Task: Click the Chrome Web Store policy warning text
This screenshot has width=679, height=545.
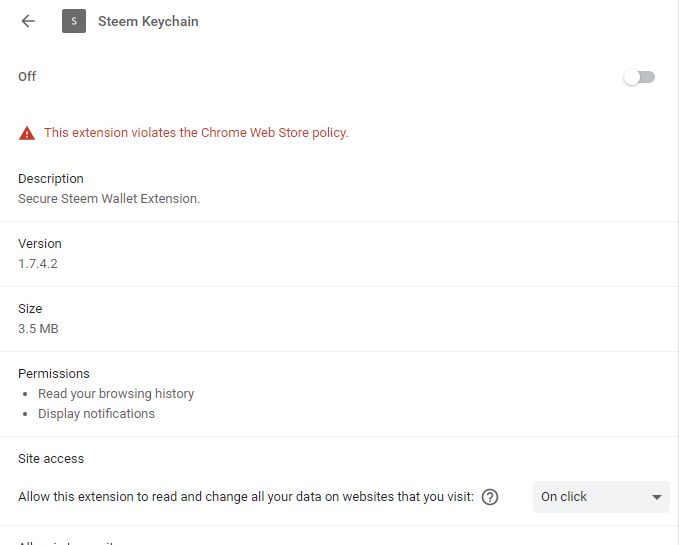Action: (196, 133)
